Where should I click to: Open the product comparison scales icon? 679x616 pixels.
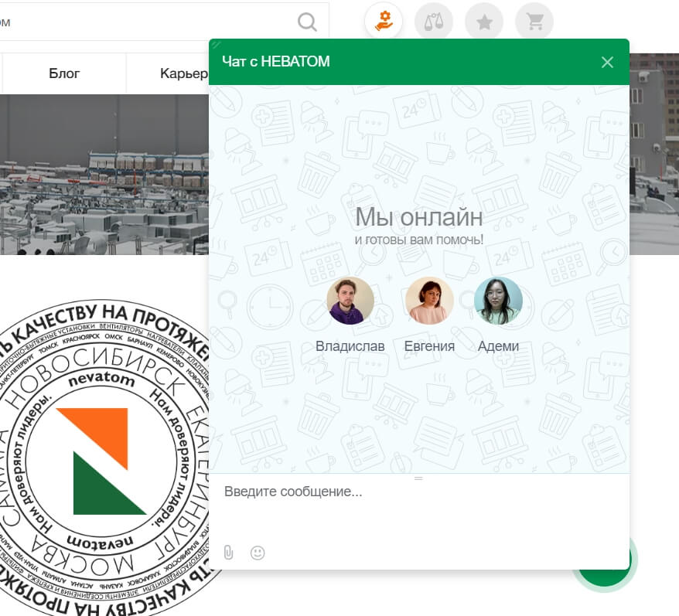coord(434,22)
